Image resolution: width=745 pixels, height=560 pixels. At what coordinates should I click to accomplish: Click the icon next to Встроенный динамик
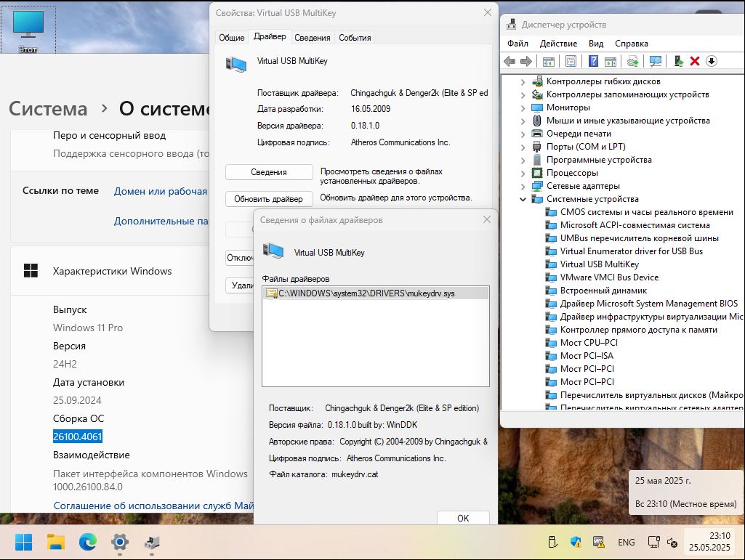pyautogui.click(x=551, y=291)
